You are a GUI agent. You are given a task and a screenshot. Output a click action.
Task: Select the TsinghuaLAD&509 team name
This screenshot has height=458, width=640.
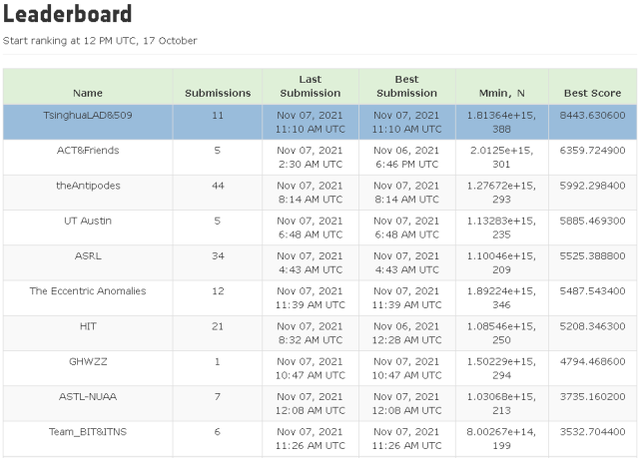coord(88,115)
